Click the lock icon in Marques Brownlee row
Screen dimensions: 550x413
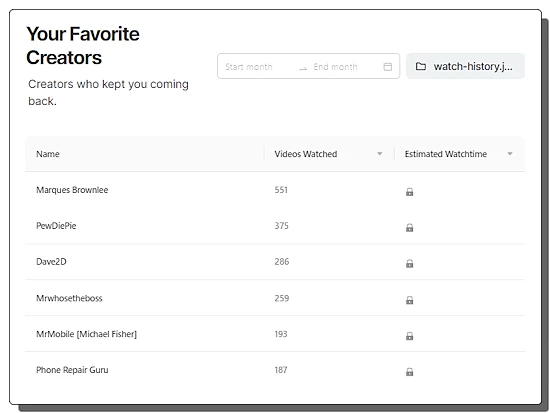[x=409, y=192]
